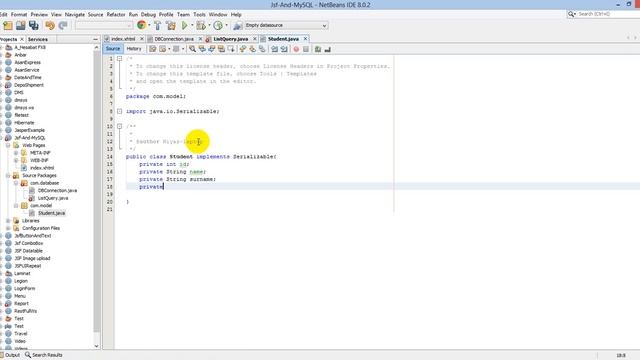Toggle highlight search in editor toolbar
The width and height of the screenshot is (640, 360).
[x=221, y=49]
